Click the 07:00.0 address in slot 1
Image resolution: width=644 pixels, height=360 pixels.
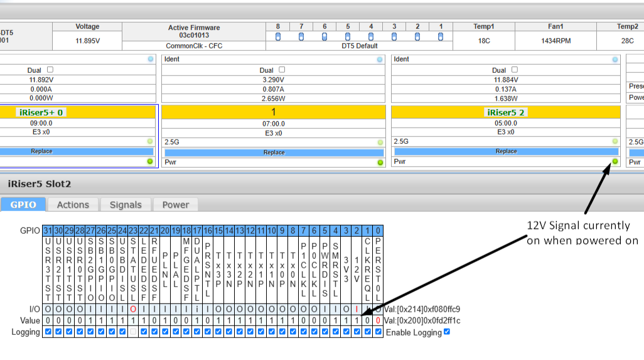[274, 124]
